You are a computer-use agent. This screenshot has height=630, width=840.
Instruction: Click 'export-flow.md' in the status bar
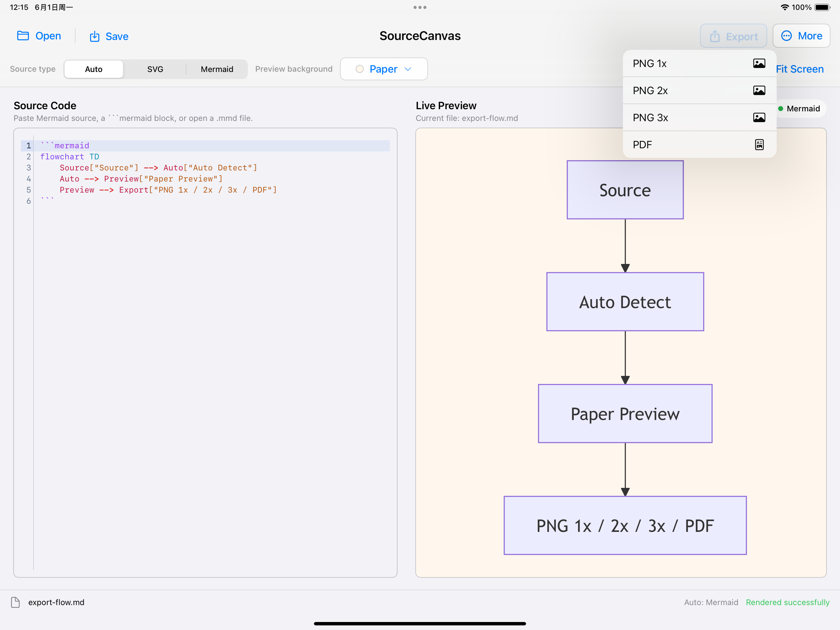click(56, 602)
